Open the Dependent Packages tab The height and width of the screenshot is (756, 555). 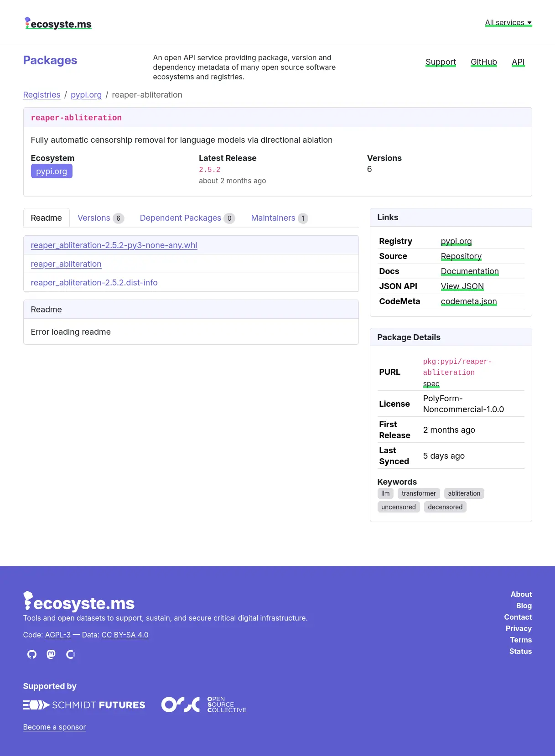click(187, 218)
